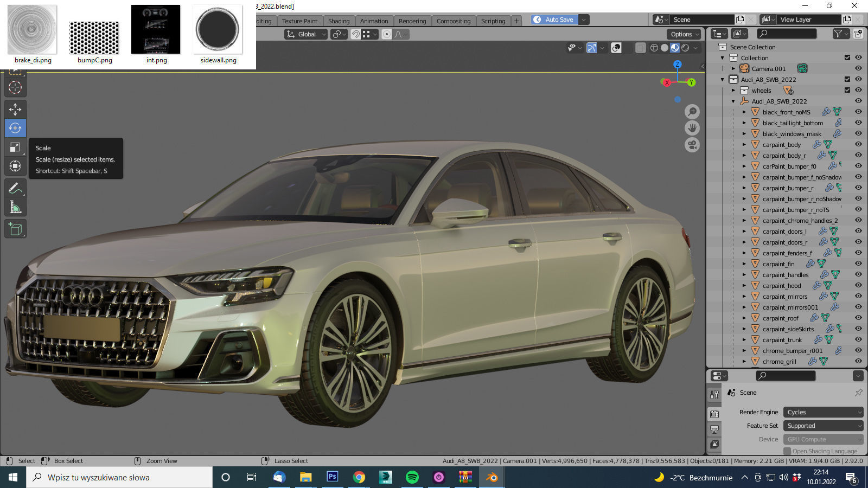The image size is (868, 488).
Task: Switch to solid viewport shading
Action: click(x=665, y=48)
